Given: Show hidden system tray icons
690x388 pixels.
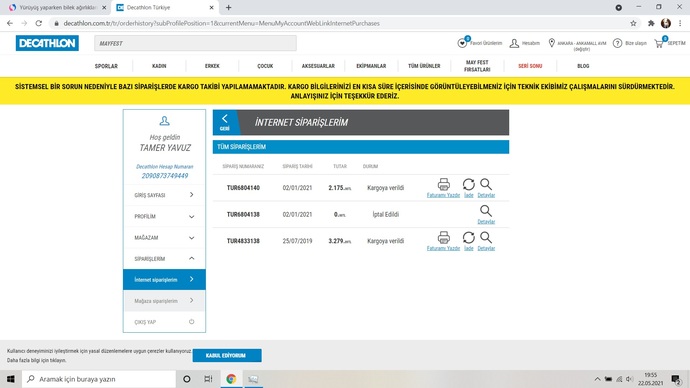Looking at the screenshot, I should click(597, 379).
